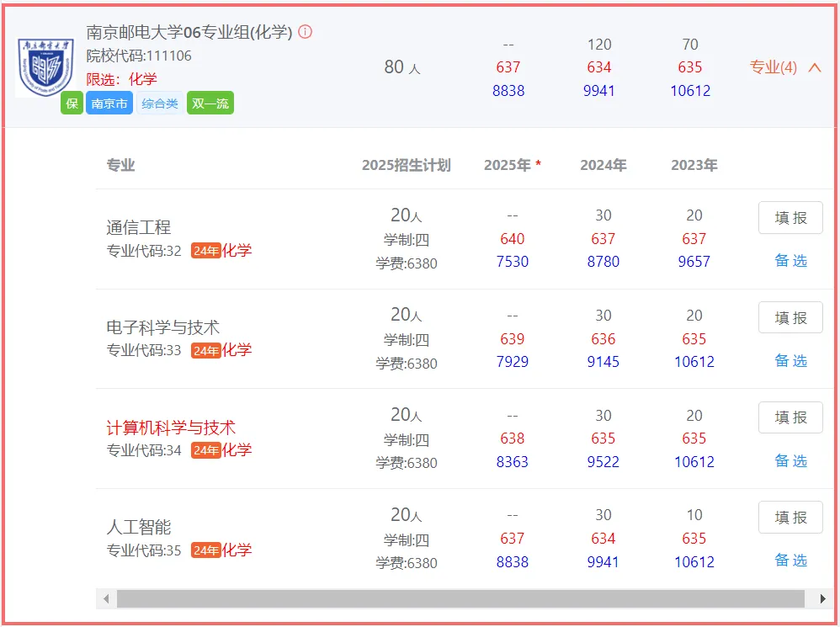This screenshot has height=627, width=840.
Task: Click the 24年 badge for 人工智能
Action: 205,550
